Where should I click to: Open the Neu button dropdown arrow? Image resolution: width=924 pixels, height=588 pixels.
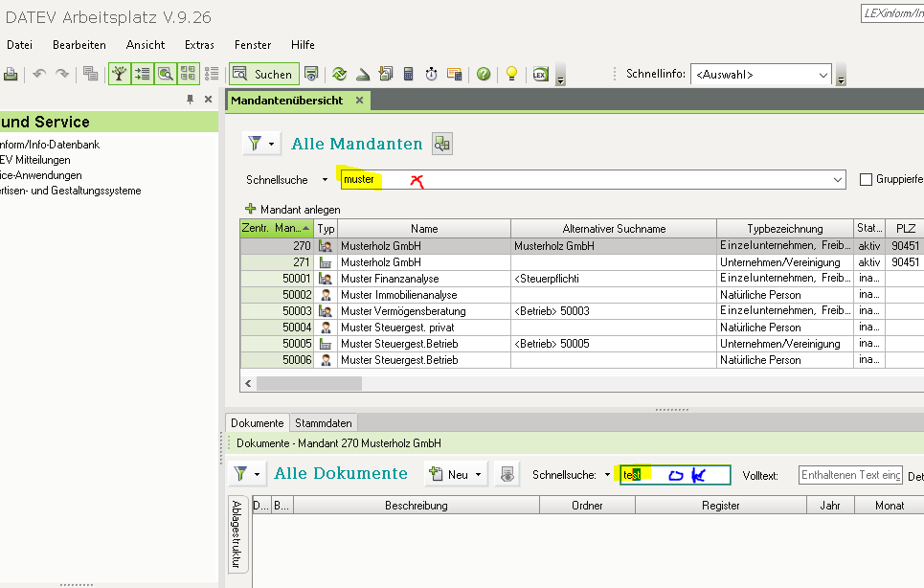pos(478,474)
